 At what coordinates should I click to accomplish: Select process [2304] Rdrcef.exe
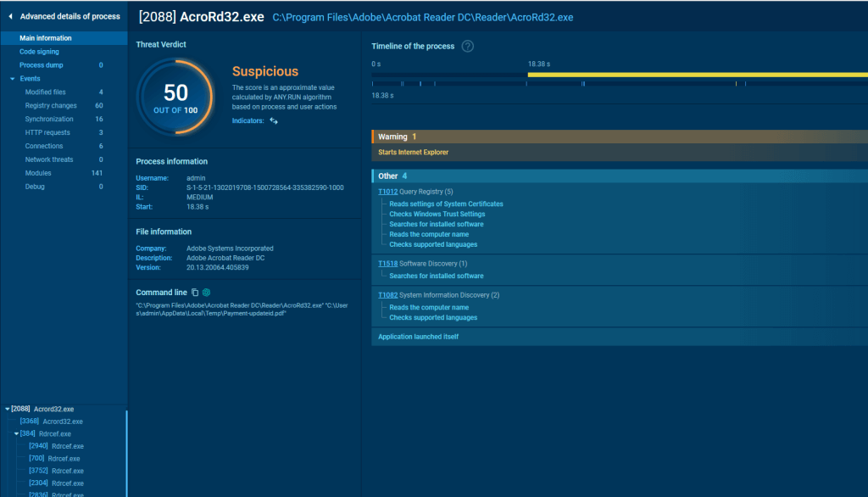coord(56,483)
